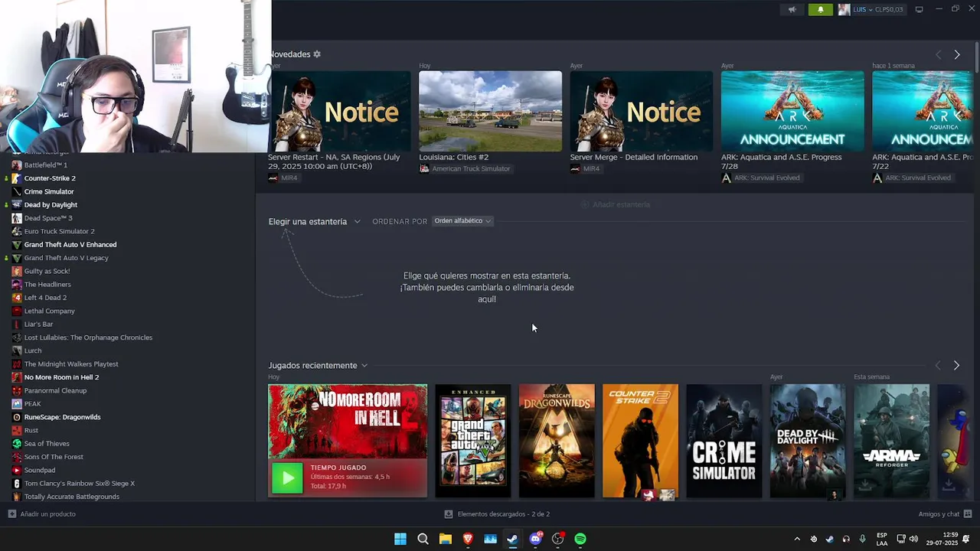The height and width of the screenshot is (551, 980).
Task: Open No More Room in Hell 2 cover
Action: 348,421
